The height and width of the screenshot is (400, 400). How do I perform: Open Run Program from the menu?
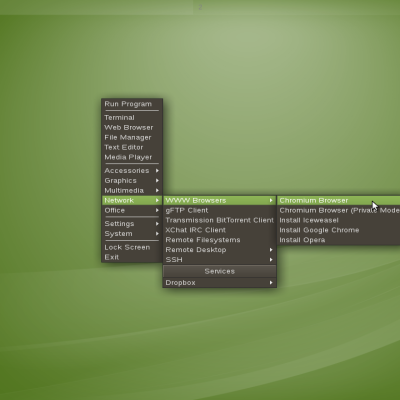[x=132, y=104]
